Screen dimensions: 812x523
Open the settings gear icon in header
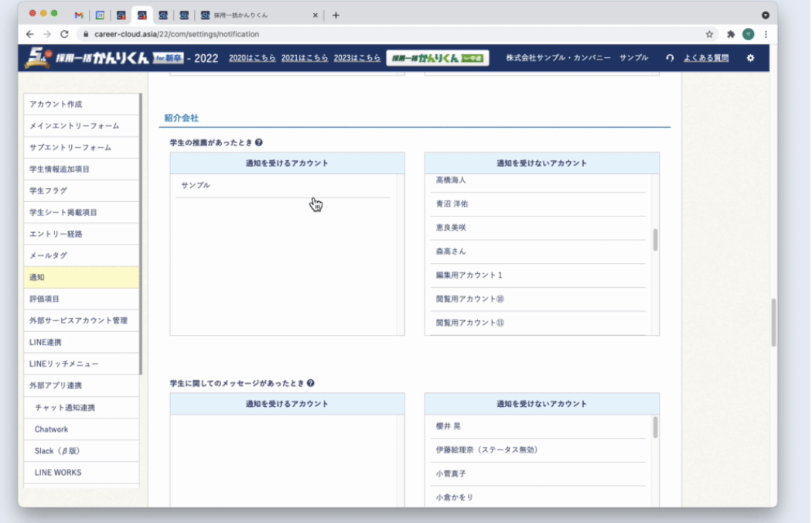749,58
